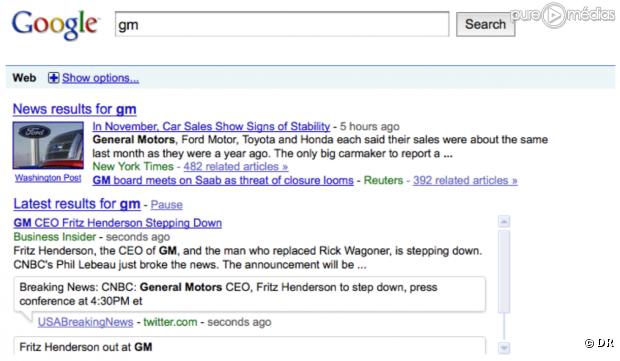Screen dimensions: 620x361
Task: Click twitter.com source text
Action: 170,322
